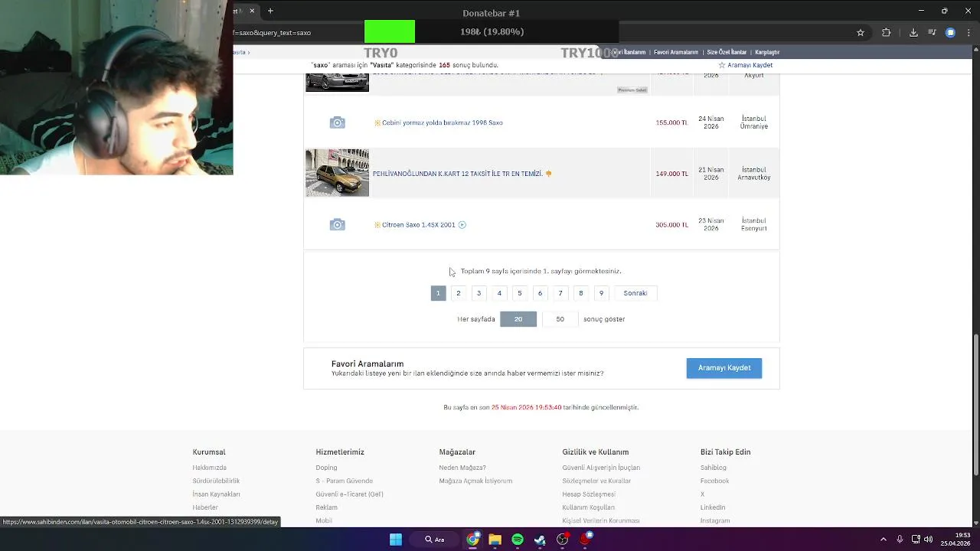This screenshot has height=551, width=980.
Task: Go to results page 7
Action: tap(560, 293)
